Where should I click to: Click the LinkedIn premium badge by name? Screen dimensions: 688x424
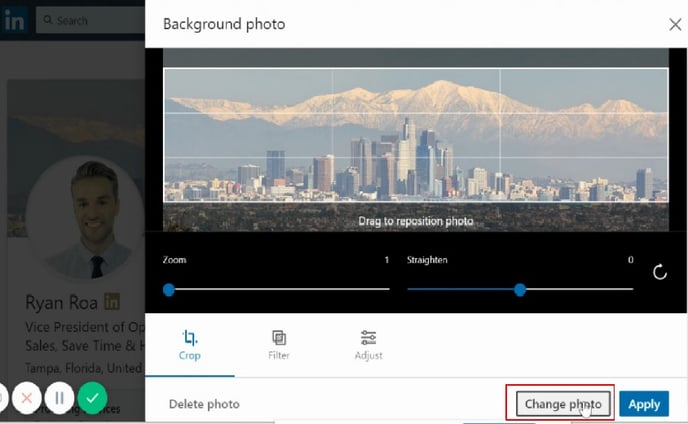pyautogui.click(x=112, y=302)
